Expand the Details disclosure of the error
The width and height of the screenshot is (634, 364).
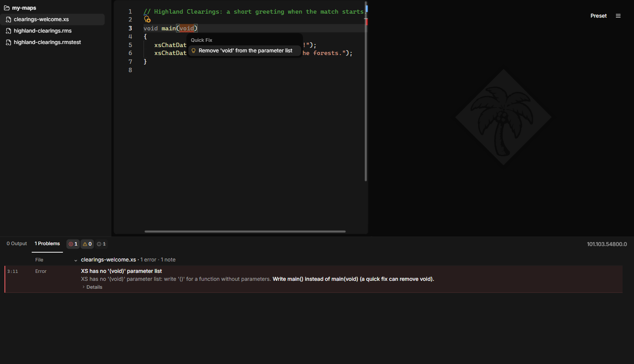[x=92, y=287]
